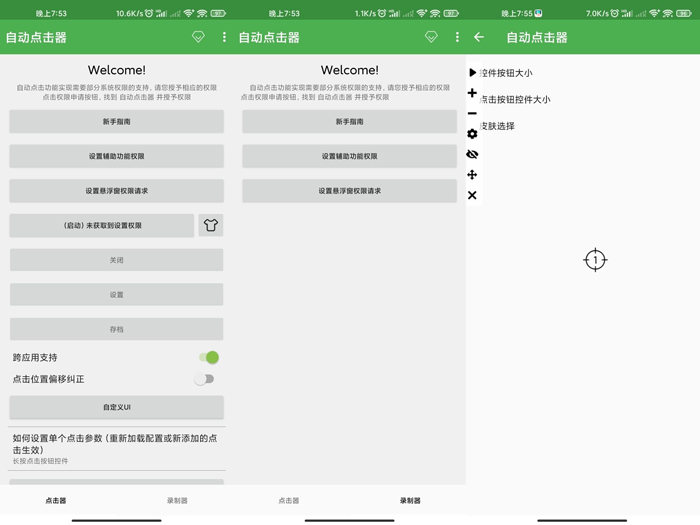
Task: Select the crosshair target numbered 1
Action: point(595,260)
